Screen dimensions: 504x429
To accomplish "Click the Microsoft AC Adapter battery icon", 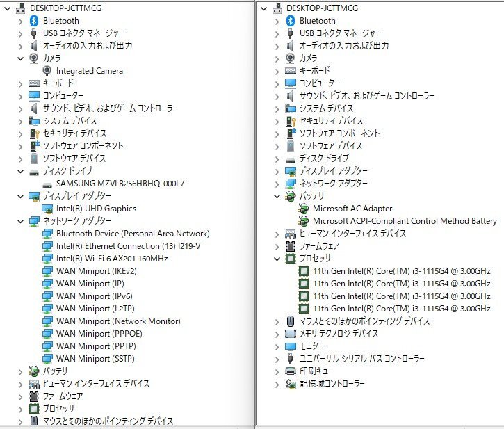I will (x=303, y=209).
